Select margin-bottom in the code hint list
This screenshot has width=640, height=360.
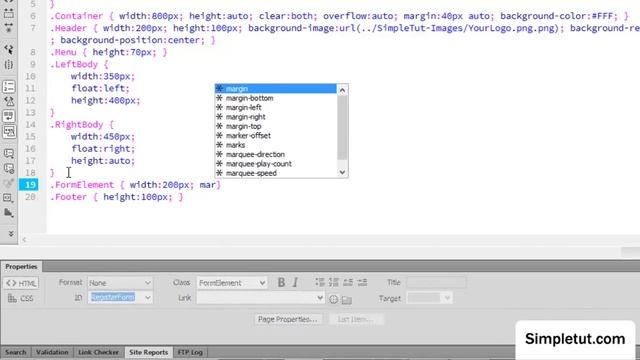(276, 98)
